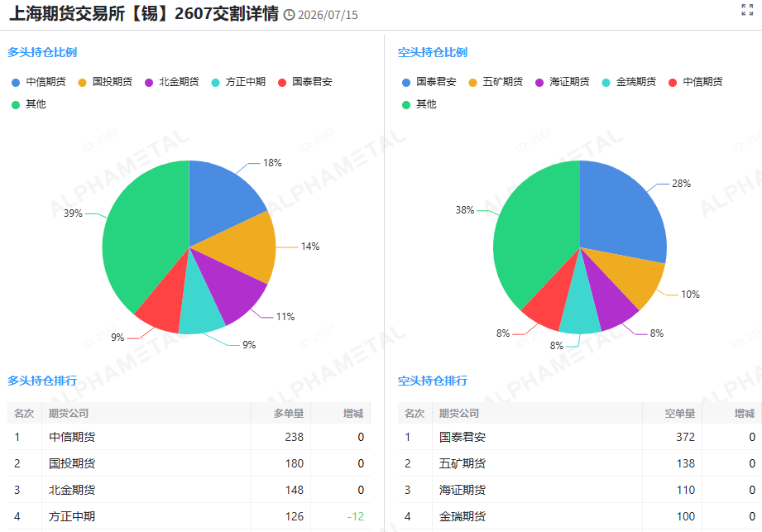This screenshot has height=532, width=762.
Task: Select the 五矿期货 row in short ranking
Action: click(x=580, y=463)
